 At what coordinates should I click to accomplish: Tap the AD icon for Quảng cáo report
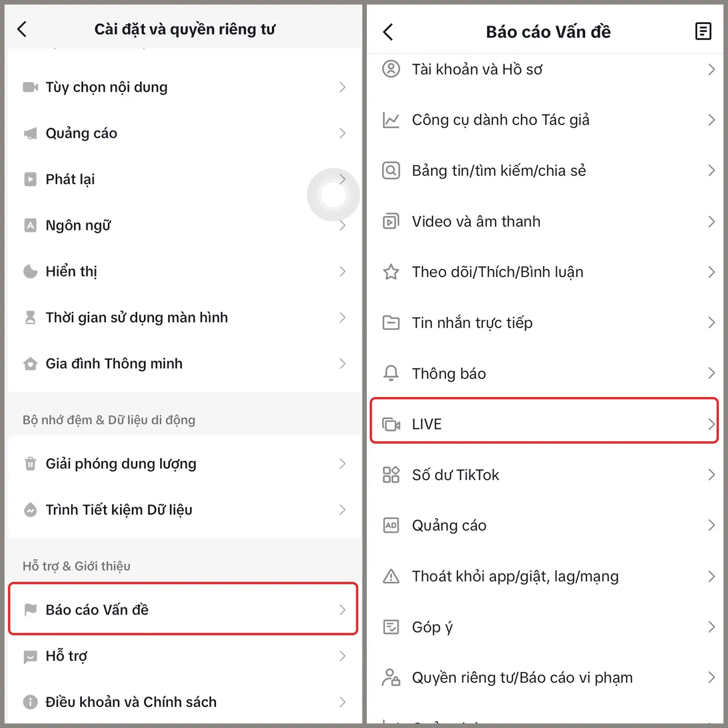click(x=391, y=526)
